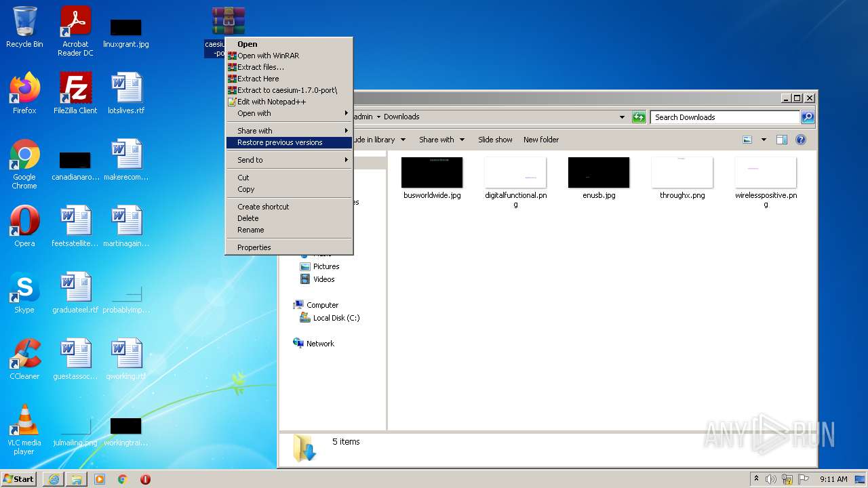The height and width of the screenshot is (488, 868).
Task: Select feetsatellite document on the desktop
Action: click(x=75, y=226)
